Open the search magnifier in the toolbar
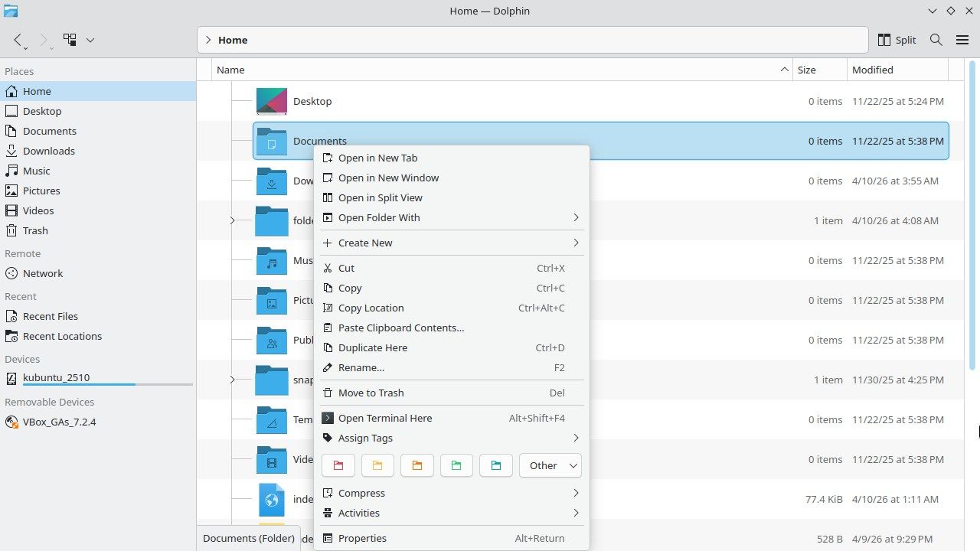Image resolution: width=980 pixels, height=551 pixels. pyautogui.click(x=936, y=40)
